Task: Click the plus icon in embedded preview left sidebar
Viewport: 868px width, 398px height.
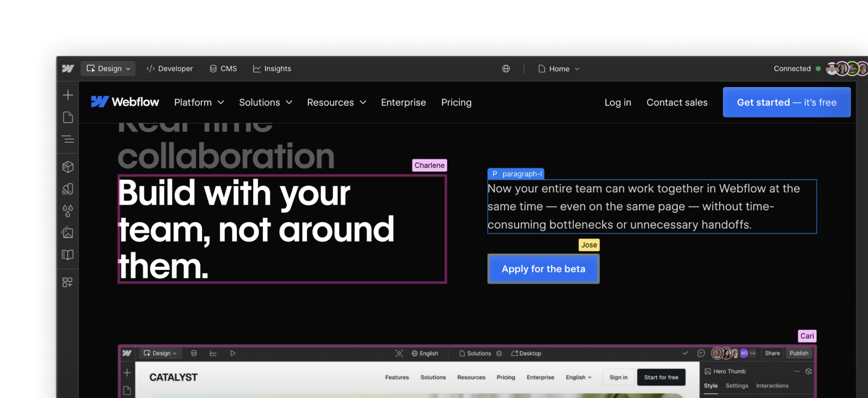Action: [127, 373]
